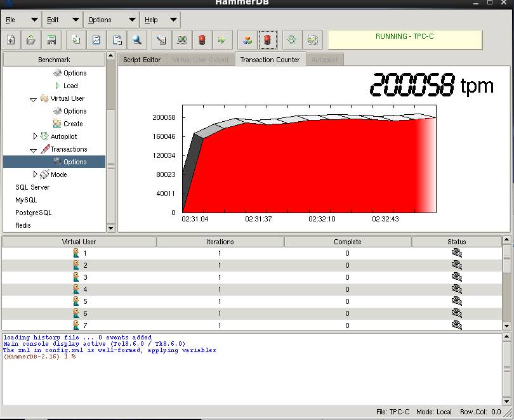Select Redis in benchmark tree
The image size is (514, 420).
(23, 225)
